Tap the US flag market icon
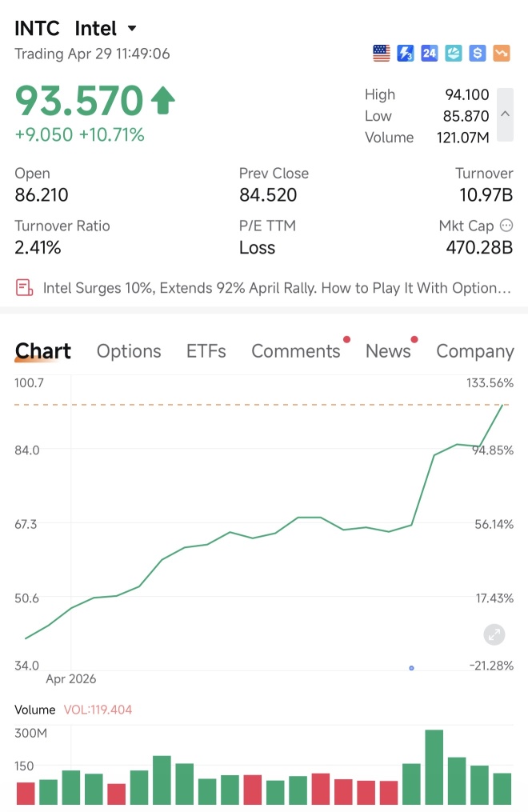Screen dimensions: 528x812 point(382,54)
